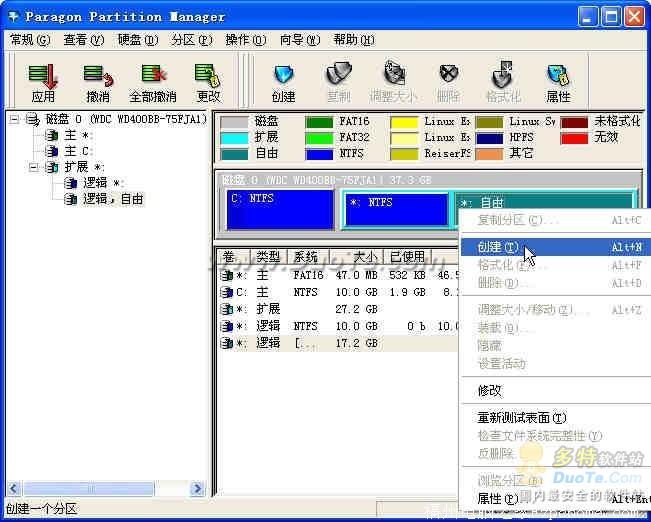This screenshot has width=651, height=522.
Task: Open the 硬盘(D) menu
Action: [x=138, y=40]
